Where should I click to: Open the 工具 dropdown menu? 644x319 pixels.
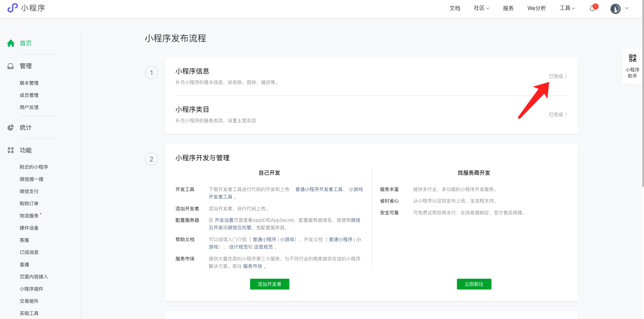(567, 8)
